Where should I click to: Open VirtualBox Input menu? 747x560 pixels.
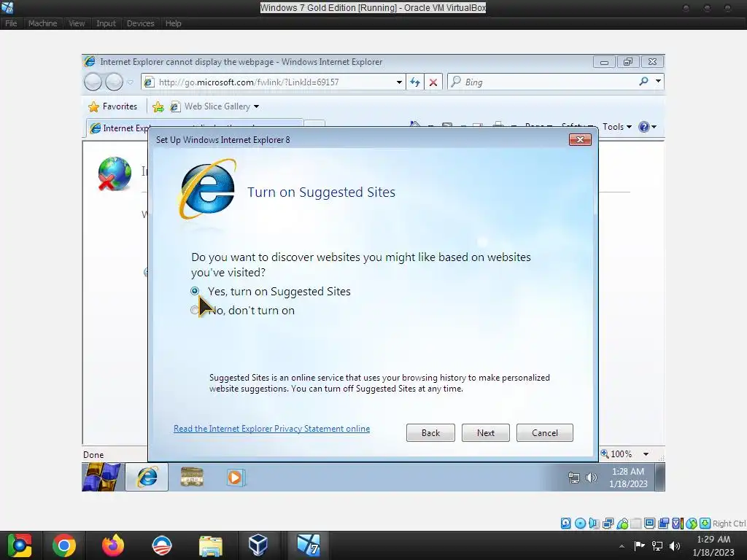coord(106,23)
